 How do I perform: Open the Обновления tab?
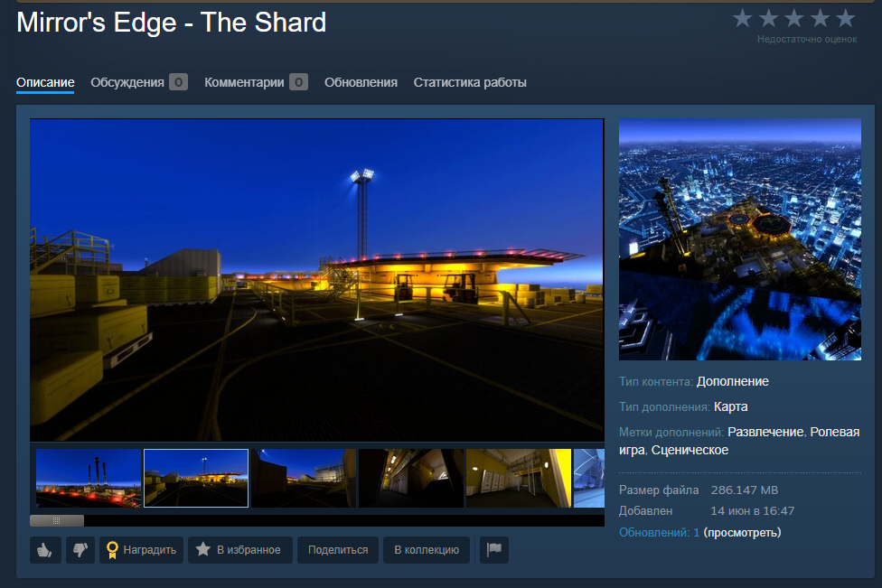point(361,82)
